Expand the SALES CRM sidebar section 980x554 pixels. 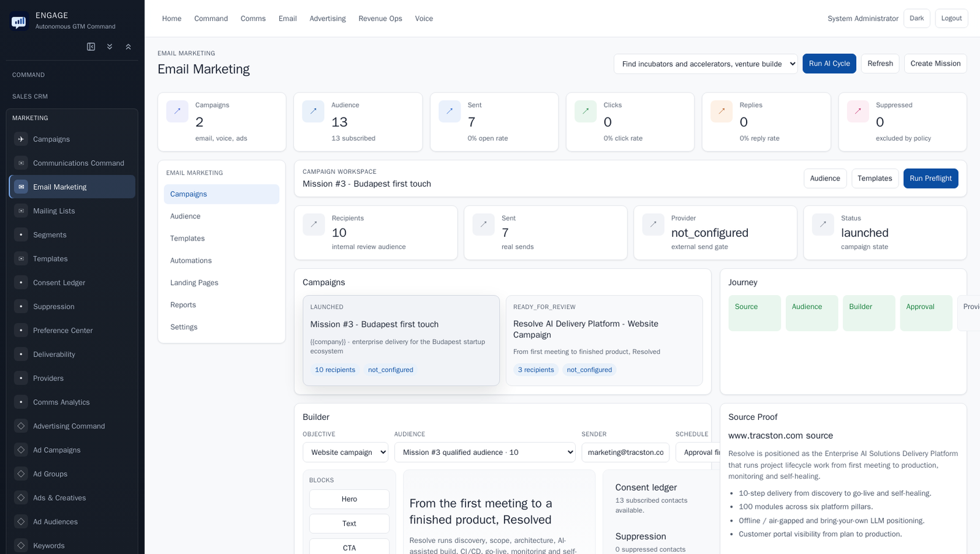(x=72, y=96)
